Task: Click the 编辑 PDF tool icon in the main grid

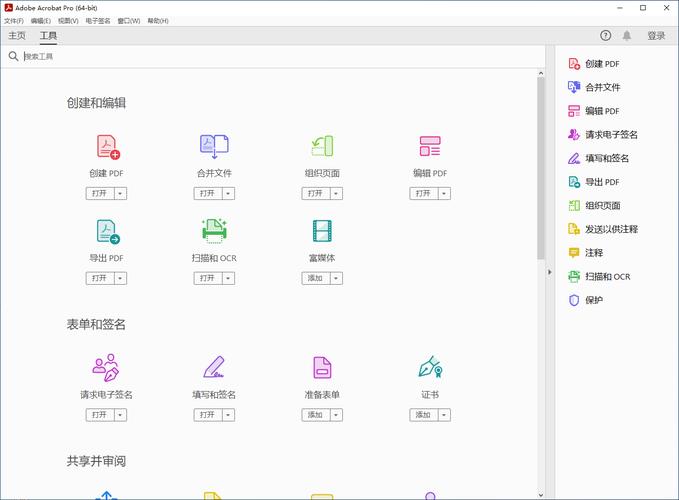Action: tap(430, 146)
